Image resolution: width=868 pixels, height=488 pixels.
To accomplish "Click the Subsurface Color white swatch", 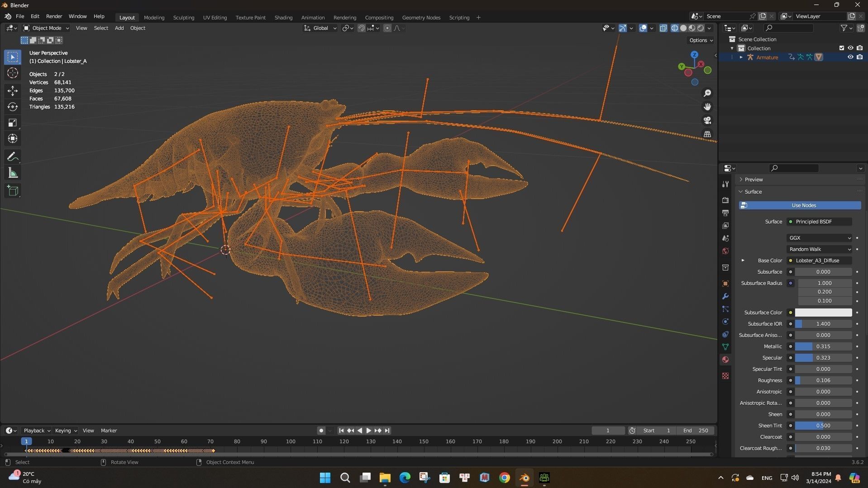I will [823, 313].
